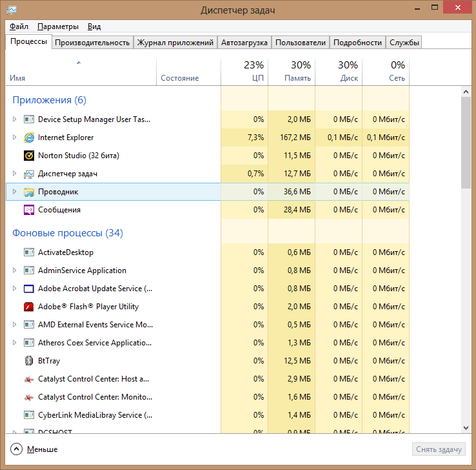Click the vertical scrollbar thumb
476x470 pixels.
point(466,143)
